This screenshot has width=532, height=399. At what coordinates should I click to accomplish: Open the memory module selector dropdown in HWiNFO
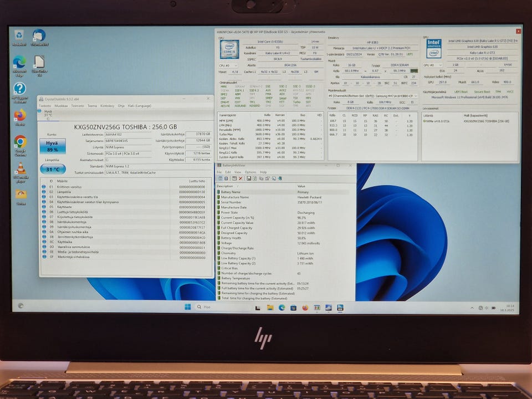[372, 96]
